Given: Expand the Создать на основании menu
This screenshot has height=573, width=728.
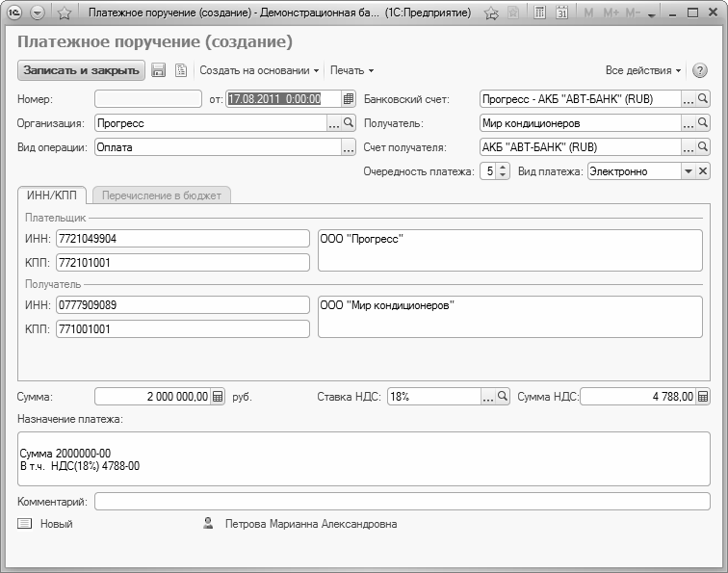Looking at the screenshot, I should coord(259,70).
